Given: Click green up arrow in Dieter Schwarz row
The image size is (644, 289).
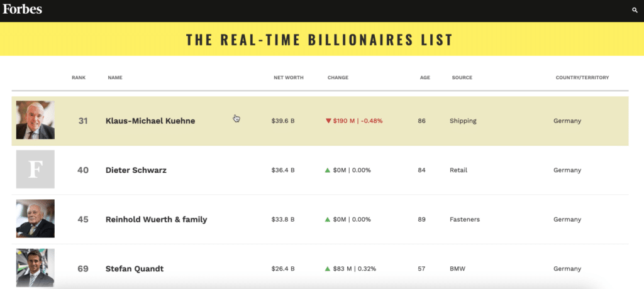Looking at the screenshot, I should pos(327,170).
